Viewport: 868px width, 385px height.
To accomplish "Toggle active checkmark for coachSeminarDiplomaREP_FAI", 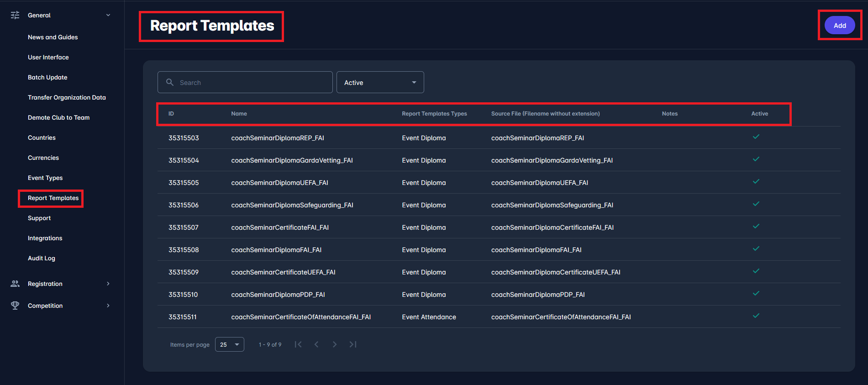I will 756,137.
